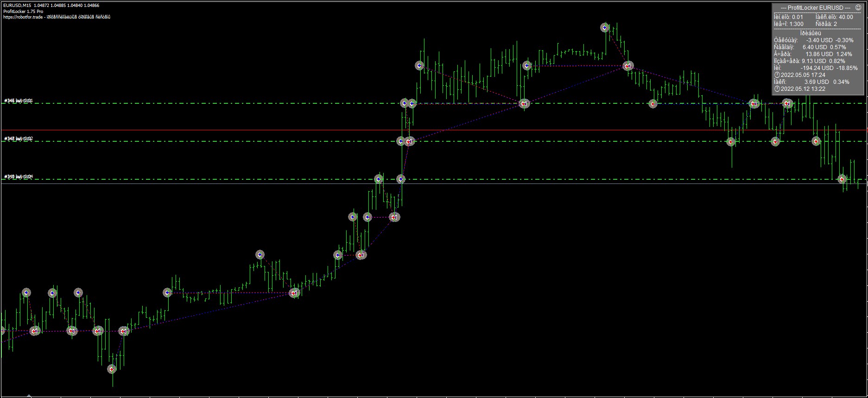This screenshot has width=868, height=398.
Task: Click the clock icon beside 2022.05.12 13:22
Action: (777, 89)
